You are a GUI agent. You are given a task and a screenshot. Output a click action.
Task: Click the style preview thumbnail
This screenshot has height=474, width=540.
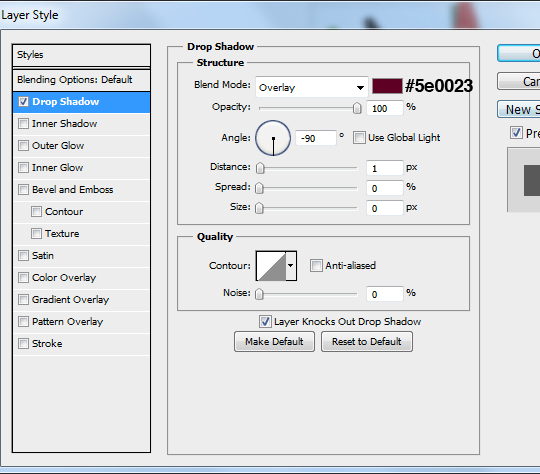(524, 180)
